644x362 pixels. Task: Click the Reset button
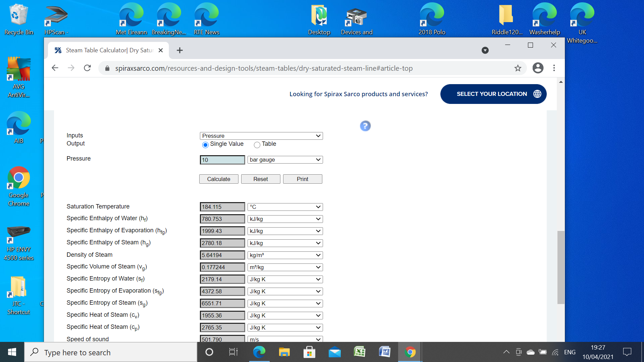point(261,179)
